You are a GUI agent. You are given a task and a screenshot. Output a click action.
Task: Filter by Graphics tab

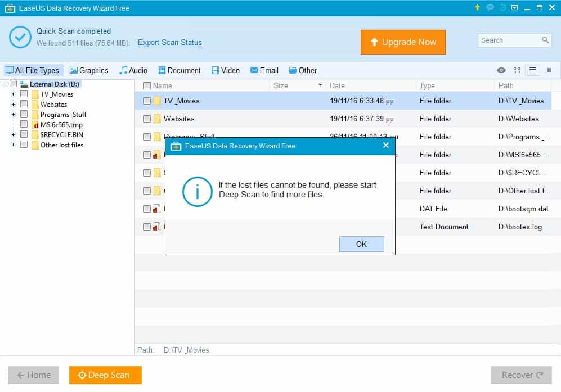pos(89,70)
